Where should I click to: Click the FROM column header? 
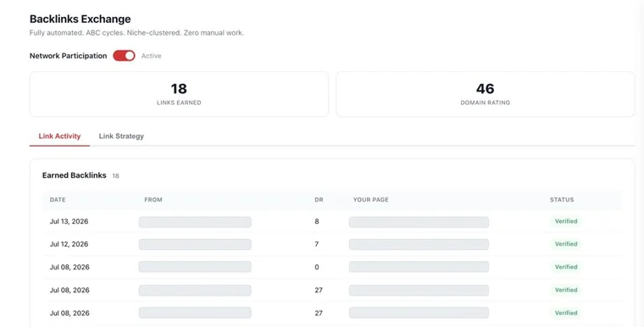coord(153,200)
